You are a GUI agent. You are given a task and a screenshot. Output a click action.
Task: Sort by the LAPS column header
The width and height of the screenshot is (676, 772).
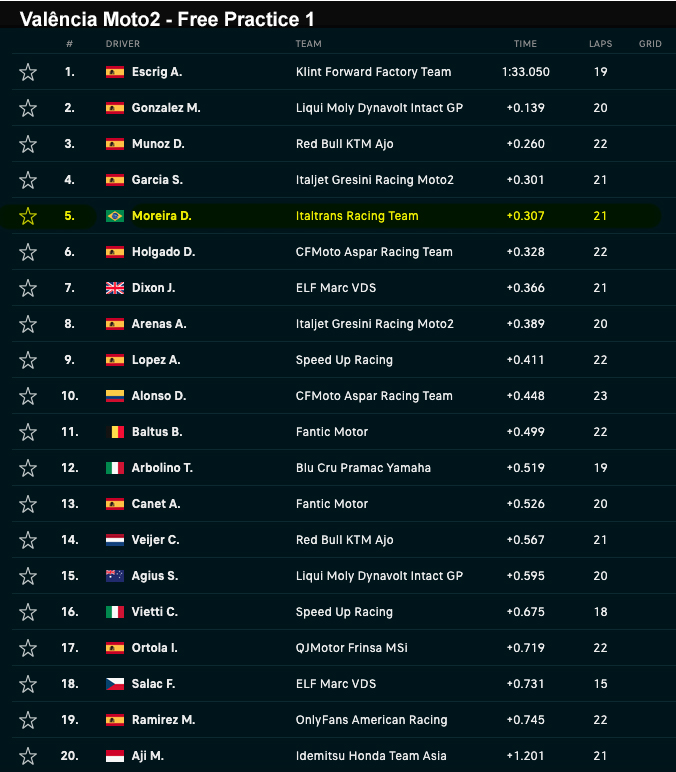[600, 44]
